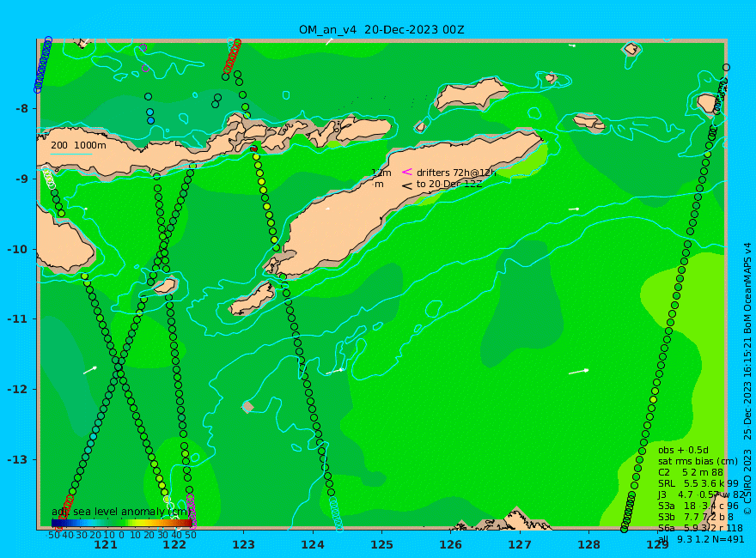This screenshot has width=756, height=558.
Task: Click the map title OM_an_v4 20-Dec-2023 00Z
Action: point(381,30)
